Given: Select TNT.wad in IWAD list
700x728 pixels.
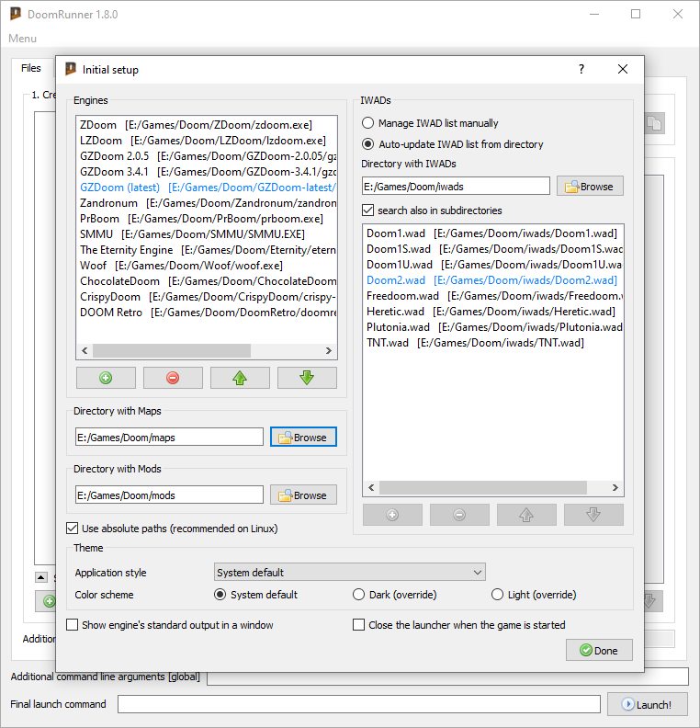Looking at the screenshot, I should coord(493,343).
